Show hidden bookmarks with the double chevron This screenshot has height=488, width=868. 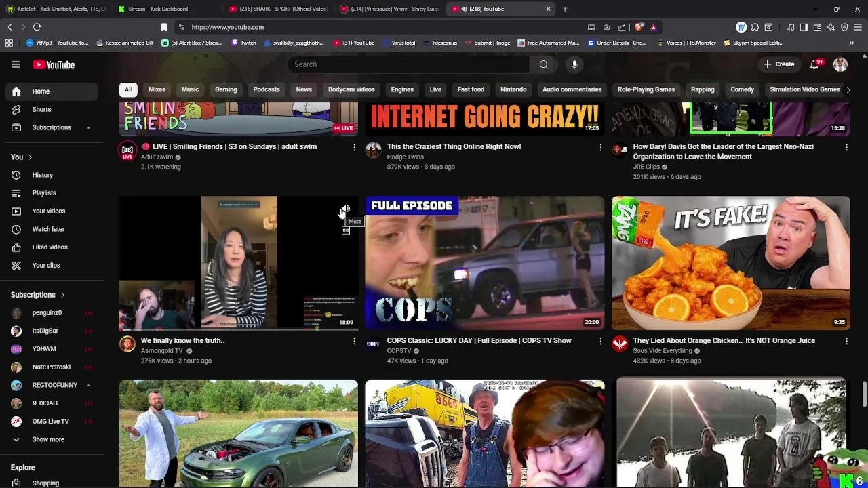point(851,43)
